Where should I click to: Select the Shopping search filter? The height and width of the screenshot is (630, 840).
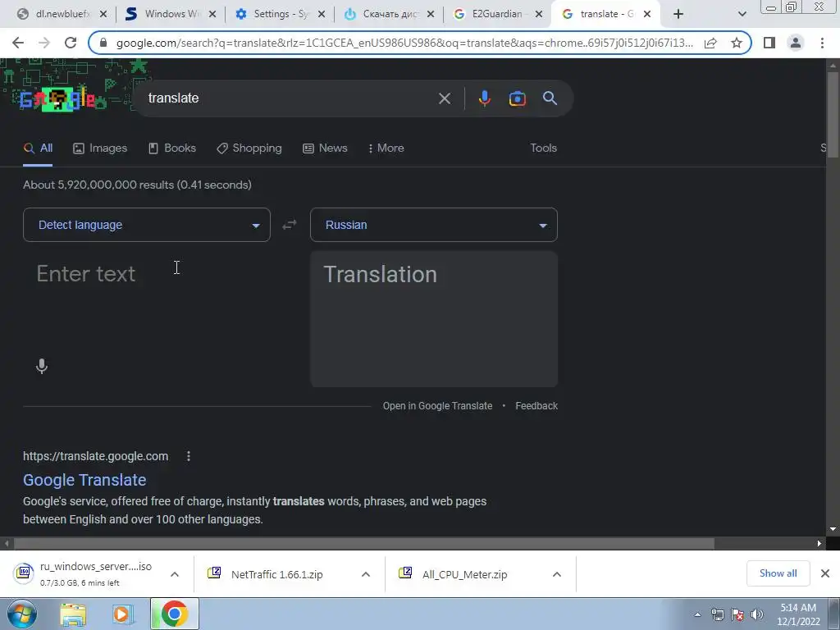tap(249, 148)
